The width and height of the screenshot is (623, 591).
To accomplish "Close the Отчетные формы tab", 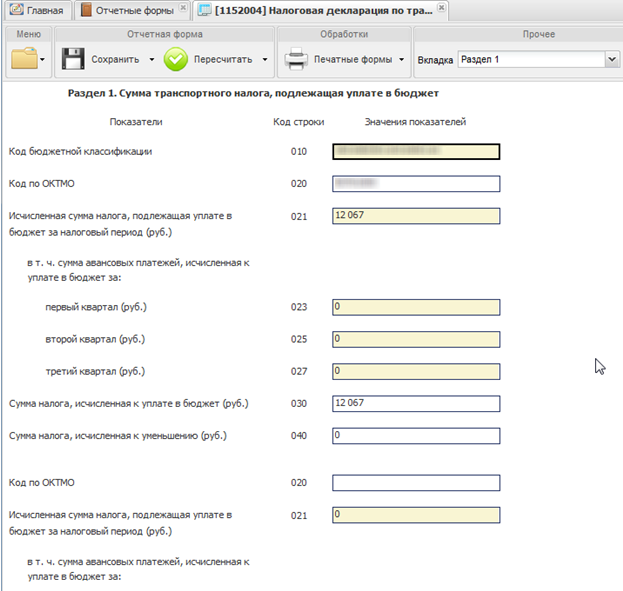I will tap(183, 8).
